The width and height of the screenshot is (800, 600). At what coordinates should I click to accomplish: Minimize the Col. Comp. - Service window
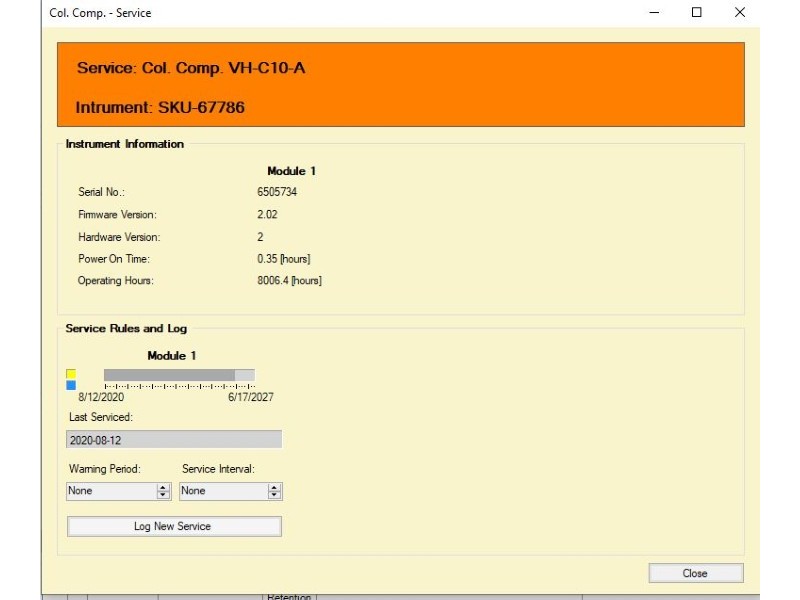click(654, 12)
